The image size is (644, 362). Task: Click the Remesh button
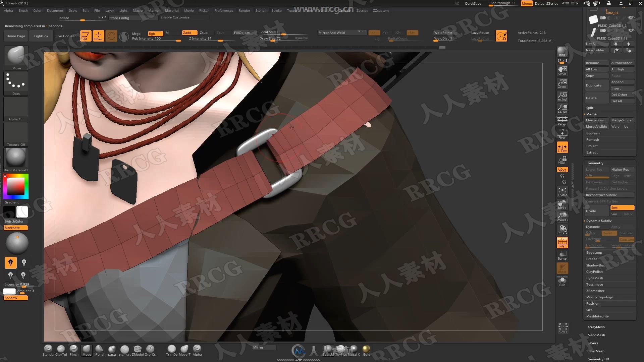pos(592,139)
